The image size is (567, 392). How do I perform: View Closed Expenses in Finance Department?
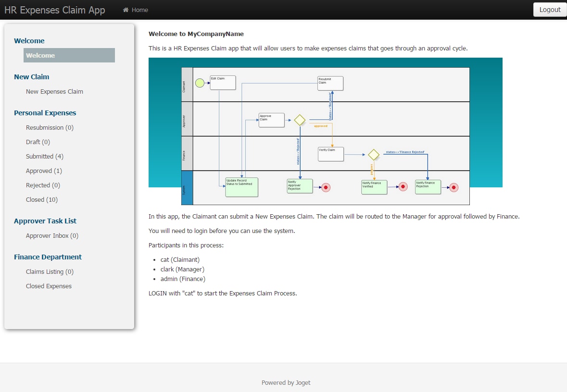coord(49,286)
